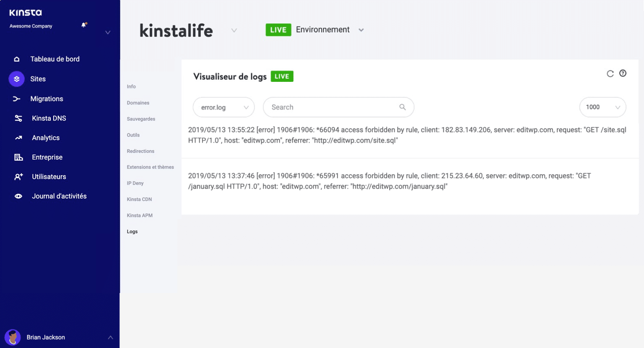
Task: Open the Analytics section
Action: click(46, 138)
